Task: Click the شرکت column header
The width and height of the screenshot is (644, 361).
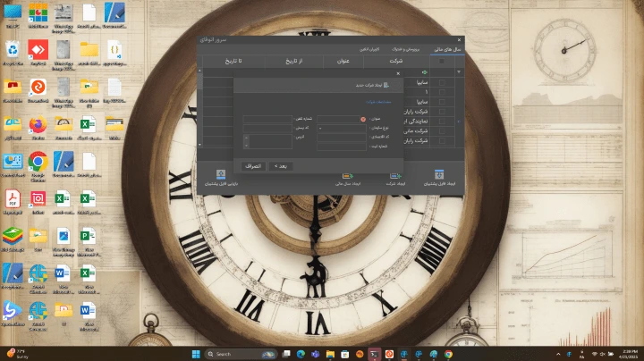Action: click(396, 61)
